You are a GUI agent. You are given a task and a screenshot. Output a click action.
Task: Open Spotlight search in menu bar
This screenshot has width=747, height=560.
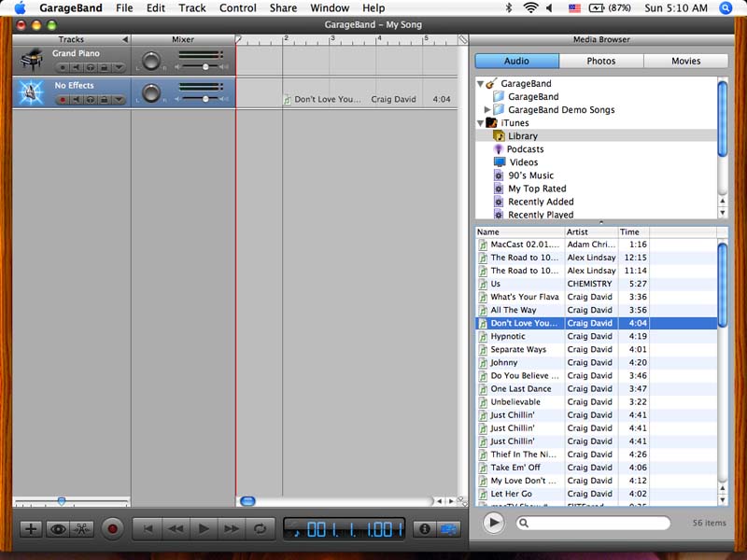point(726,8)
